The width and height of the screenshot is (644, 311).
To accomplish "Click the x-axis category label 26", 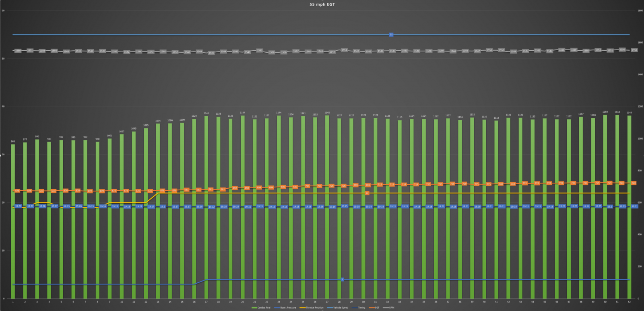I will tap(315, 302).
